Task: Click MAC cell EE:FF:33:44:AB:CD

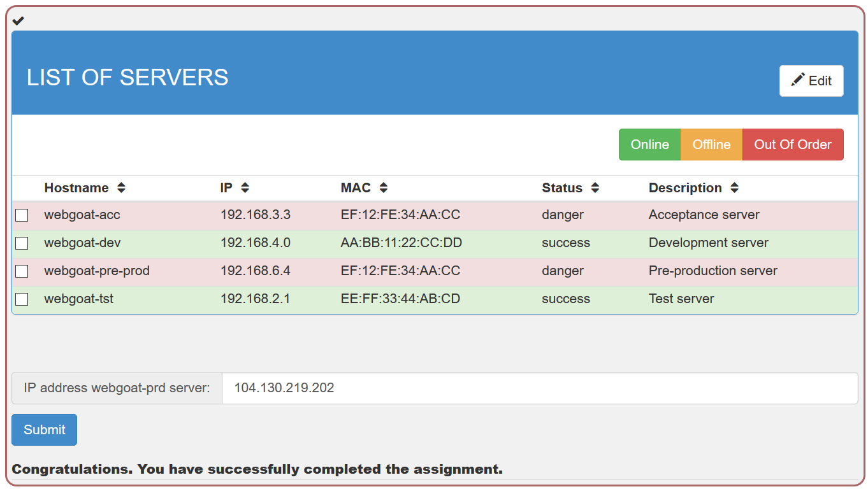Action: pyautogui.click(x=400, y=299)
